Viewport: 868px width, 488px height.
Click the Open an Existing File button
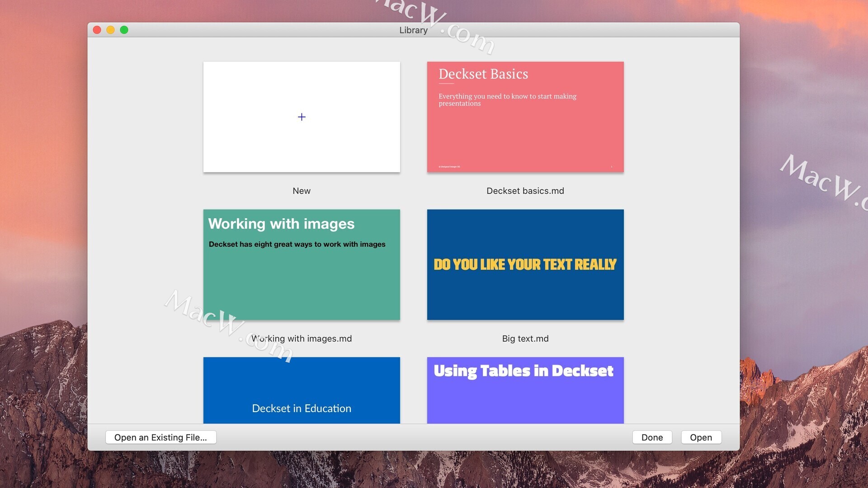coord(161,437)
